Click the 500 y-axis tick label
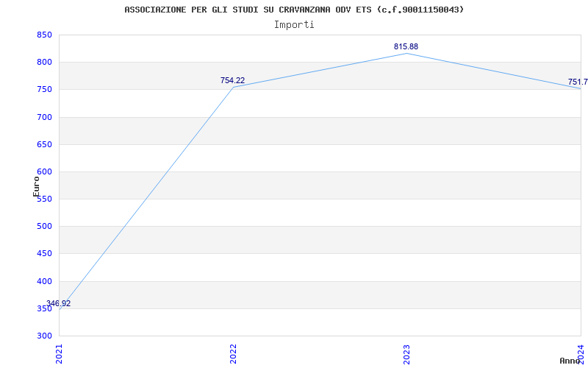This screenshot has height=368, width=588. point(44,227)
